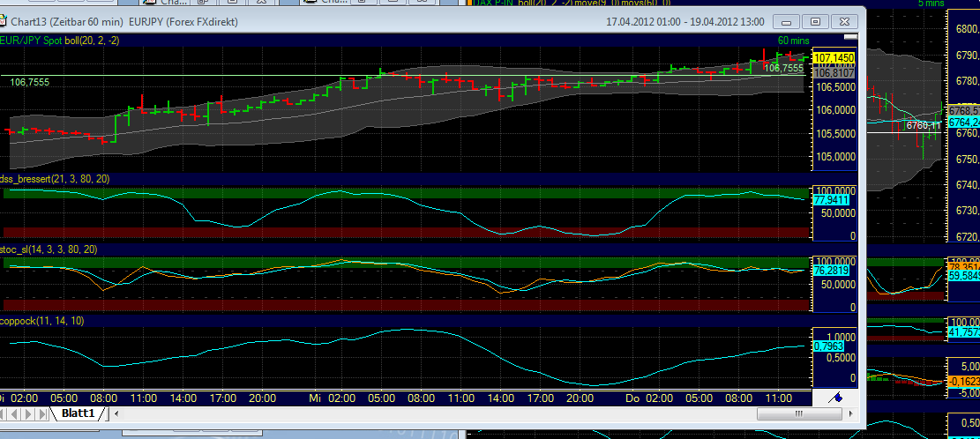Minimize the Chart13 window
Viewport: 980px width, 439px height.
point(787,22)
